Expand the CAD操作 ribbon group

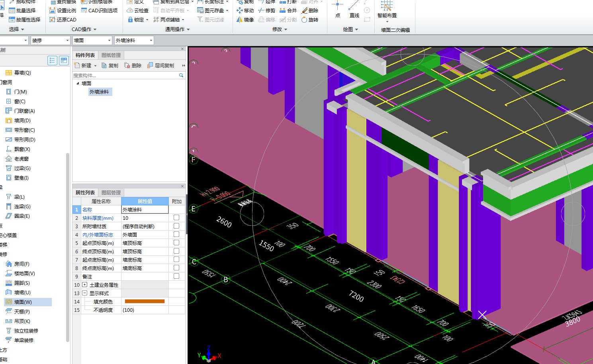point(84,29)
